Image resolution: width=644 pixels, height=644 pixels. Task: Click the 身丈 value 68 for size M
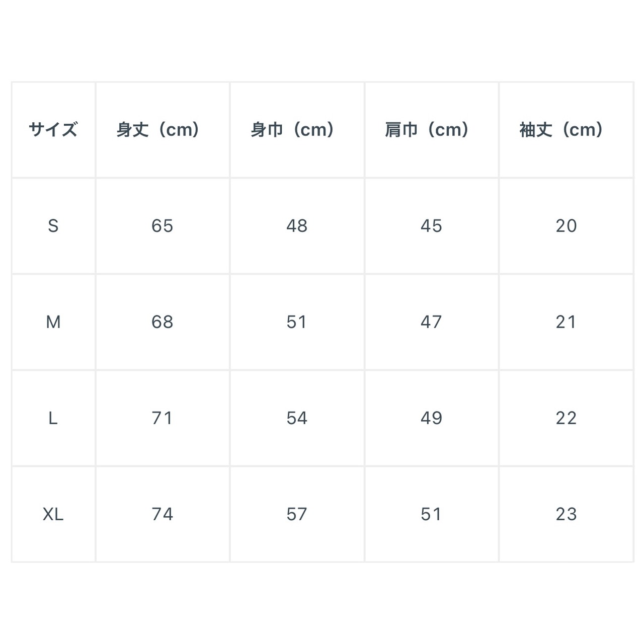(x=162, y=322)
